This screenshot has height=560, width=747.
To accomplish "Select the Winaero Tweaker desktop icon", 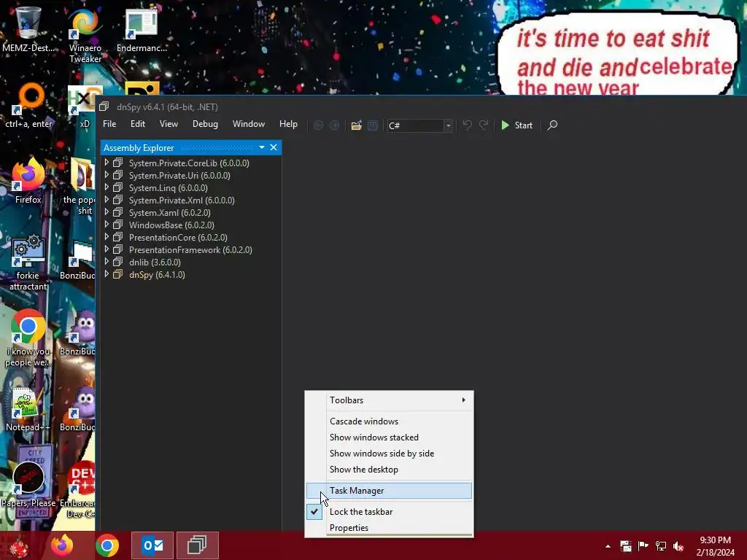I will [x=85, y=35].
